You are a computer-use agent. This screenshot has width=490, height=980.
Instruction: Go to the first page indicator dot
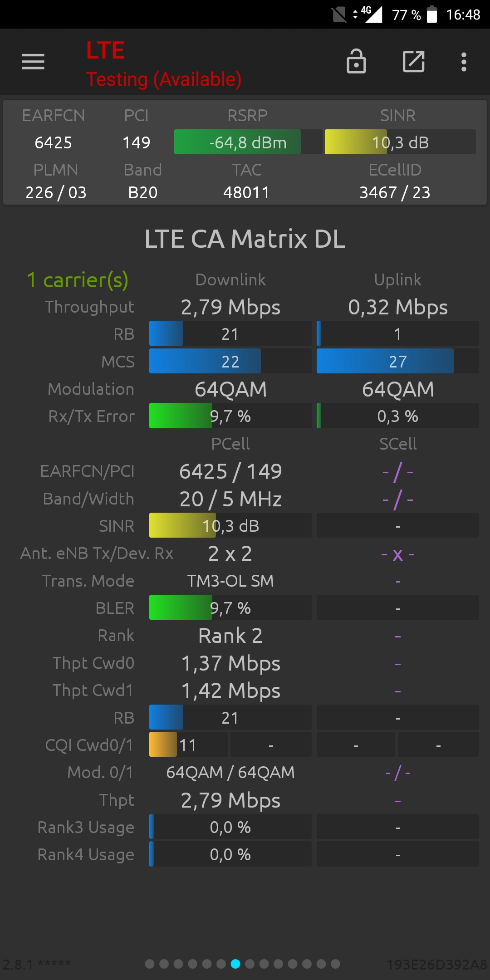(x=150, y=964)
